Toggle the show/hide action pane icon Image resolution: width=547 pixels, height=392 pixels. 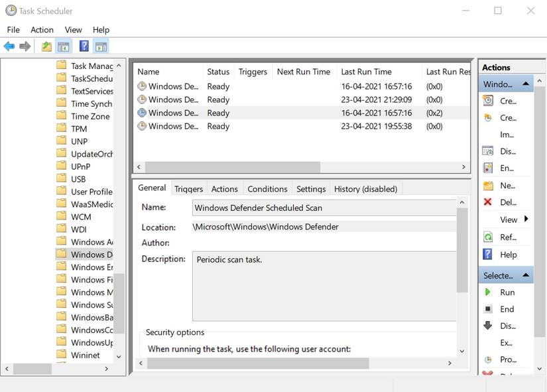point(101,46)
